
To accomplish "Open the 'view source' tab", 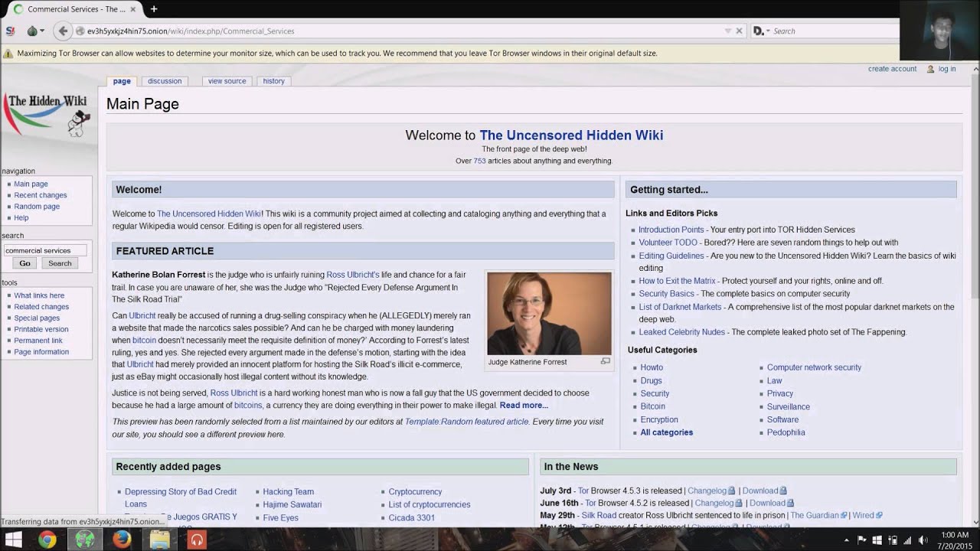I will coord(227,81).
